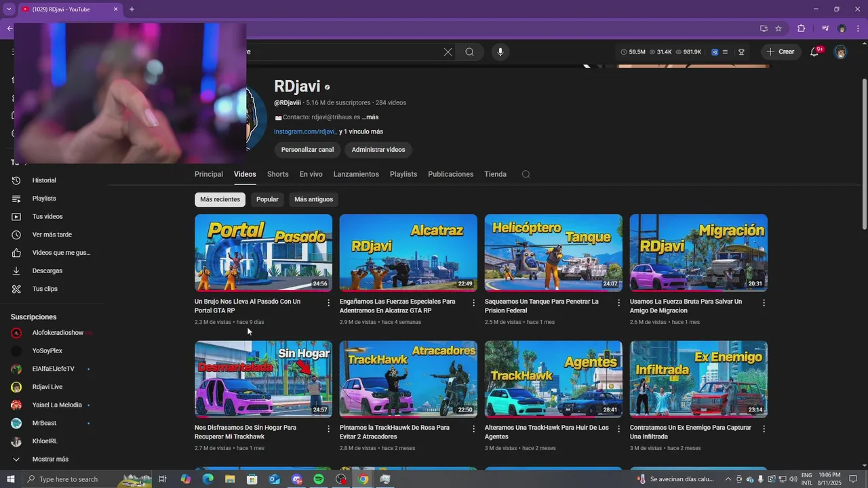Play the 'Helicóptero Tanque' video thumbnail
The width and height of the screenshot is (868, 488).
coord(553,253)
